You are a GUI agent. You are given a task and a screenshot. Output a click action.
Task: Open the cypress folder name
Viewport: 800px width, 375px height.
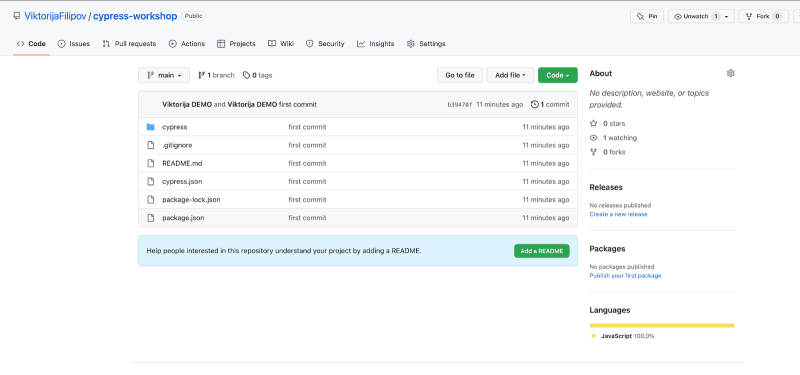[174, 127]
